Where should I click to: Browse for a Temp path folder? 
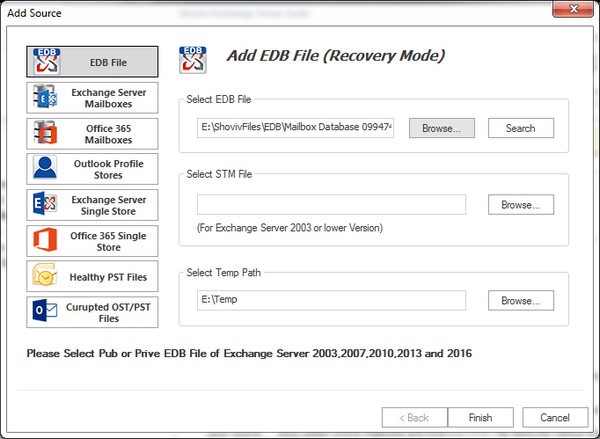point(520,300)
